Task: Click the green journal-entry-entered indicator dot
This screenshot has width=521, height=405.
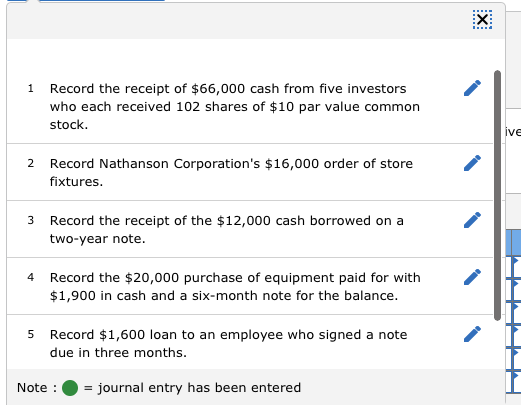Action: [x=70, y=388]
